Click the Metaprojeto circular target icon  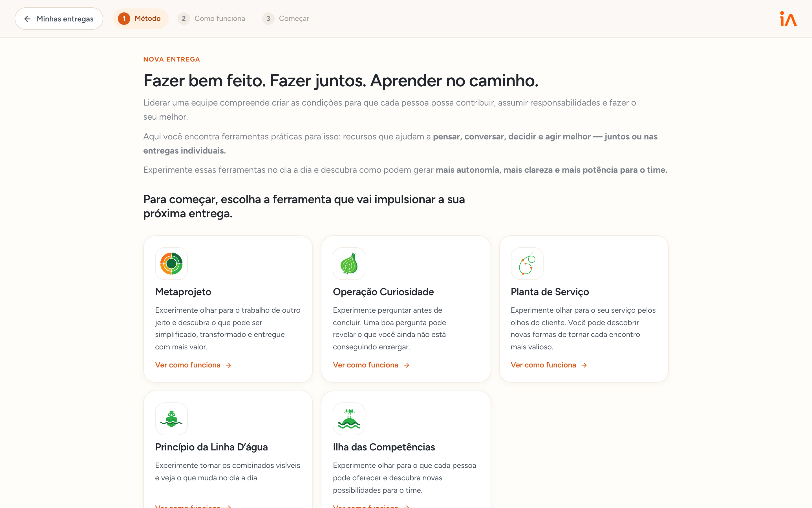pos(171,264)
